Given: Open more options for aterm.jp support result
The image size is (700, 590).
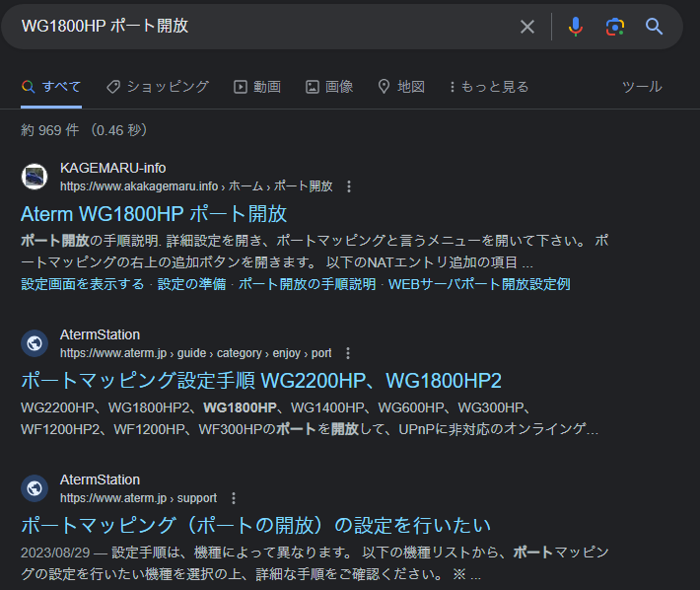Looking at the screenshot, I should (234, 498).
